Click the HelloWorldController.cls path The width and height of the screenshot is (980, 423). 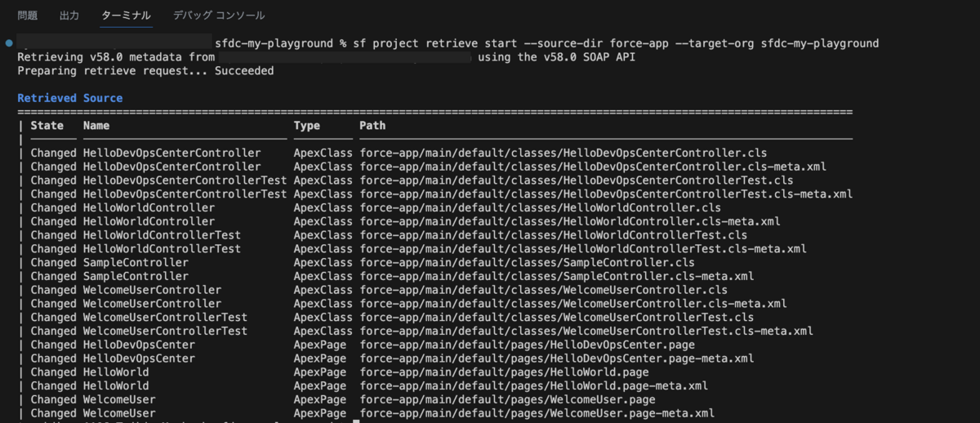point(541,207)
